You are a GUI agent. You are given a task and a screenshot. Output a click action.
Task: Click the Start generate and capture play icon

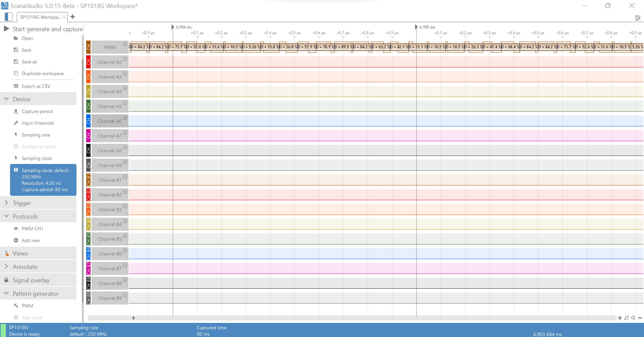(6, 29)
